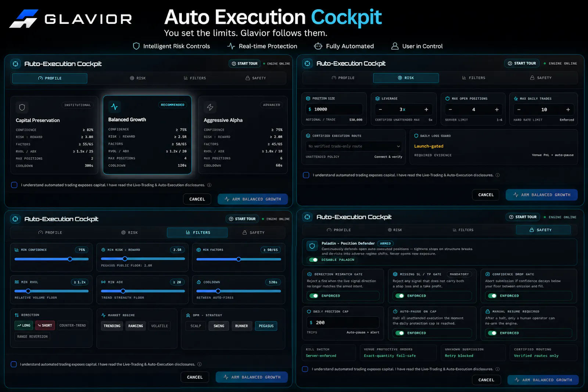Switch to Filters tab in the Risk-view cockpit
588x392 pixels.
click(x=474, y=78)
